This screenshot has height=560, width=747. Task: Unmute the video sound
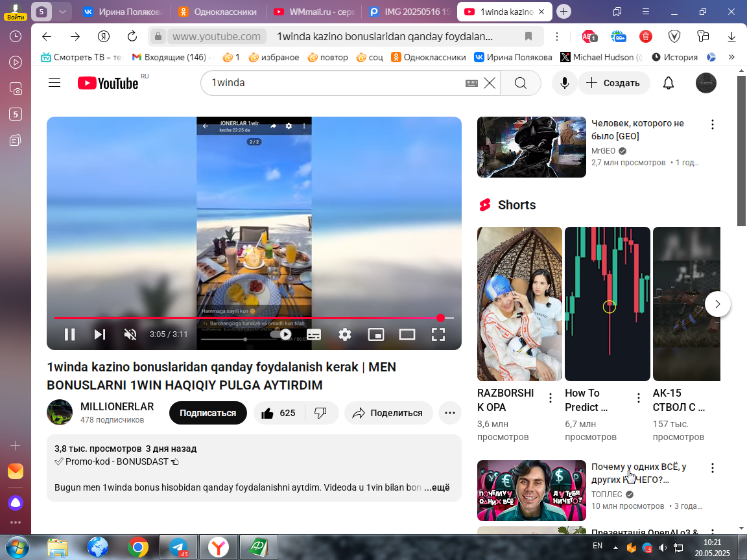(x=130, y=334)
